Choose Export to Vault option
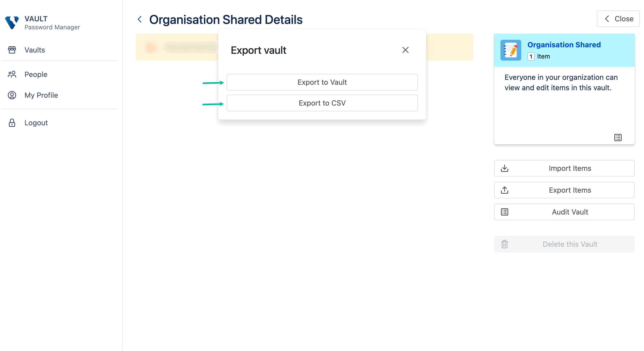Screen dimensions: 644x351 (322, 82)
